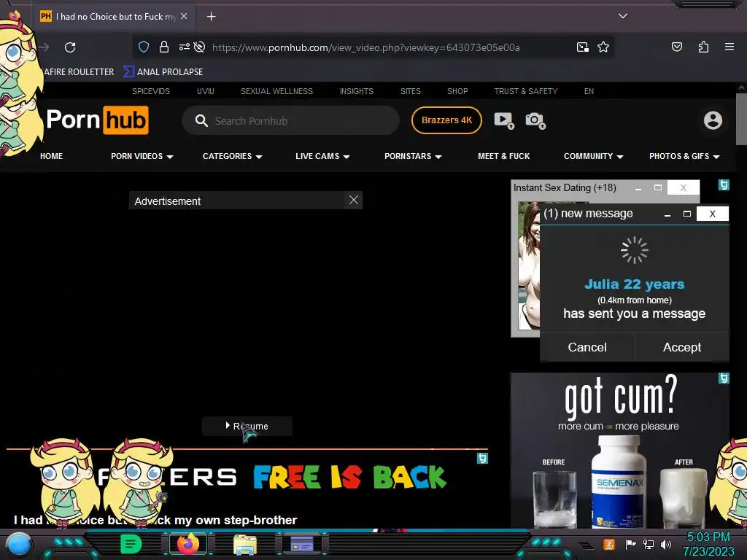List all tabs with the chevron
Image resolution: width=747 pixels, height=560 pixels.
pos(623,16)
